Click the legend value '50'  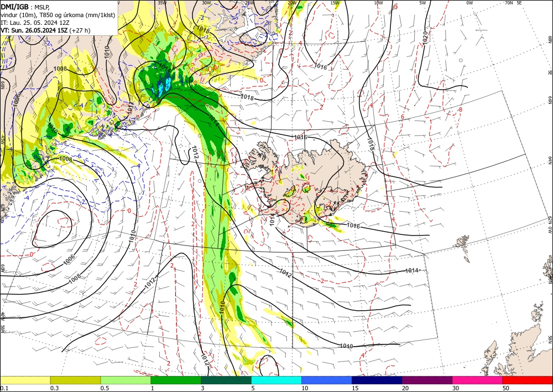[x=506, y=388]
